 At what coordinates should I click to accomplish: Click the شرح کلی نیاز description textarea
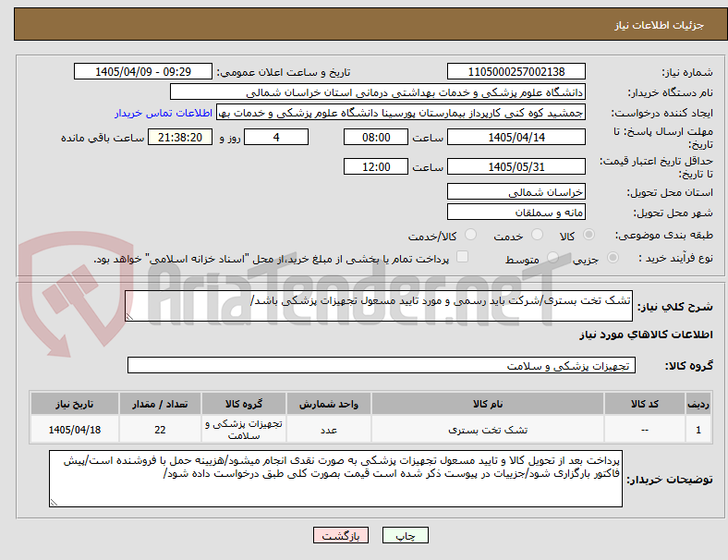tap(379, 306)
